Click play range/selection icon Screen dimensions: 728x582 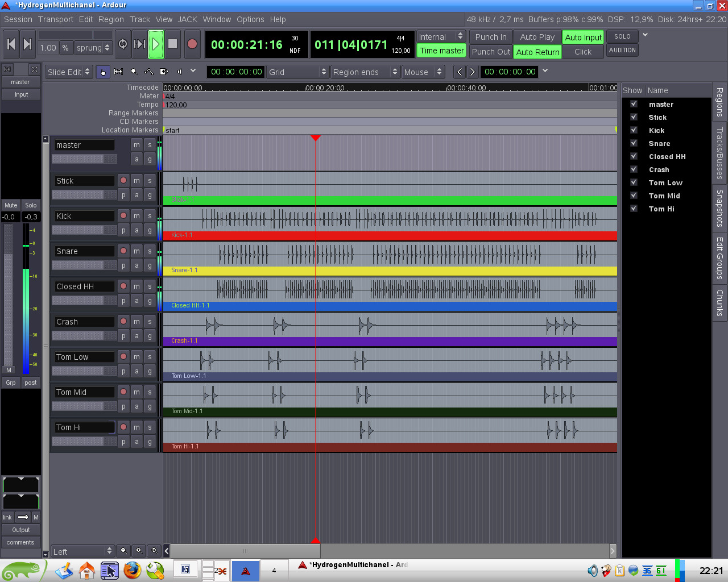pos(139,44)
